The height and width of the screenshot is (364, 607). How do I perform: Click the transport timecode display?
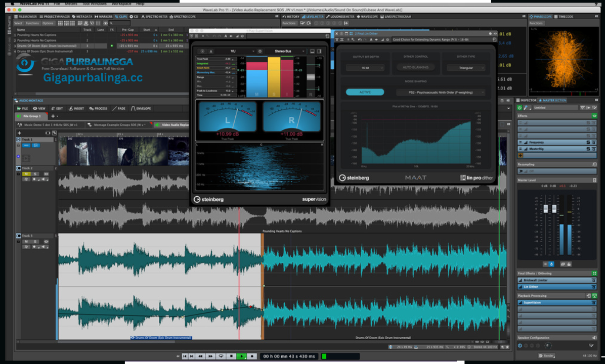(x=290, y=356)
